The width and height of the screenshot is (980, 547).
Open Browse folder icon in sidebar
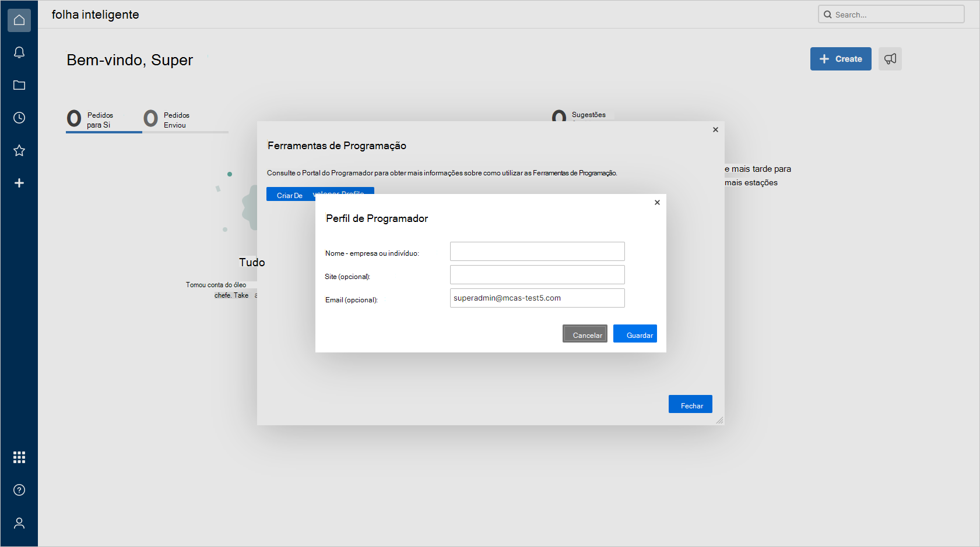[19, 86]
